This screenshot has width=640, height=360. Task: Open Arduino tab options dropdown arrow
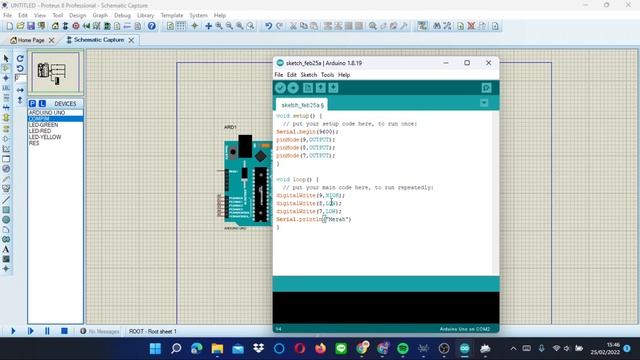click(x=484, y=103)
